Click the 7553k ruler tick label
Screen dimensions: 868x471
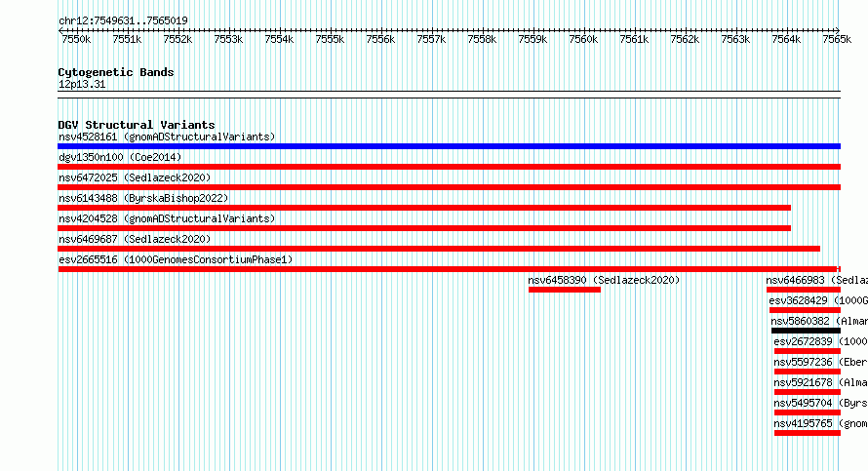228,39
